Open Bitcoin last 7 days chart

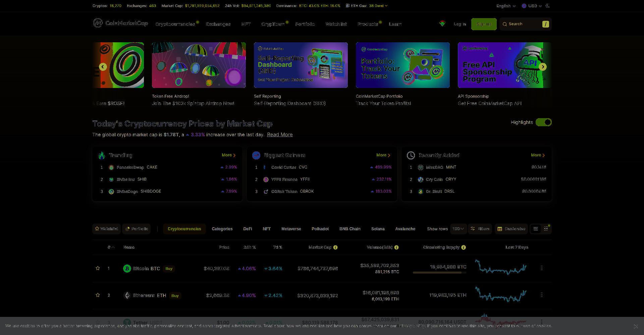tap(501, 267)
